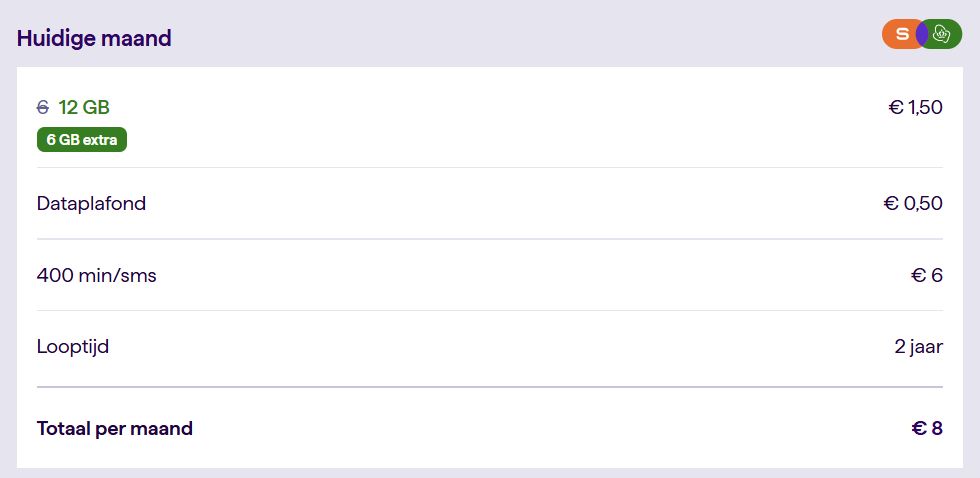Click the Totaal per maand label
The height and width of the screenshot is (478, 980).
coord(114,429)
